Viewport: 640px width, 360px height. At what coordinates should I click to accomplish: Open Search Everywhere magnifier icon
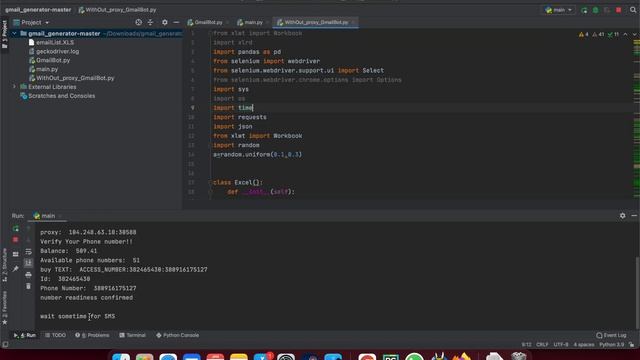click(633, 10)
